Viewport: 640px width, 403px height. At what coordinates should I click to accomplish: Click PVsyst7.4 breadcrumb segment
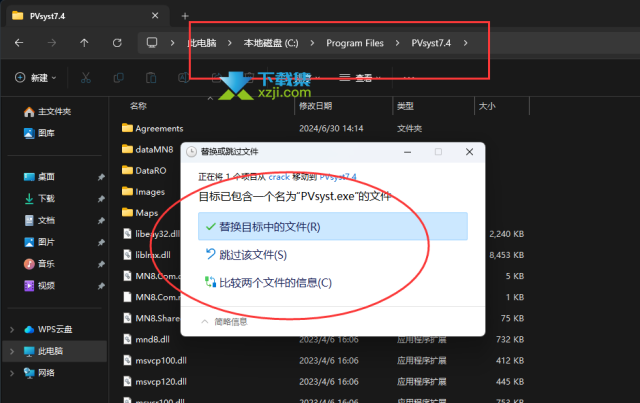point(431,43)
